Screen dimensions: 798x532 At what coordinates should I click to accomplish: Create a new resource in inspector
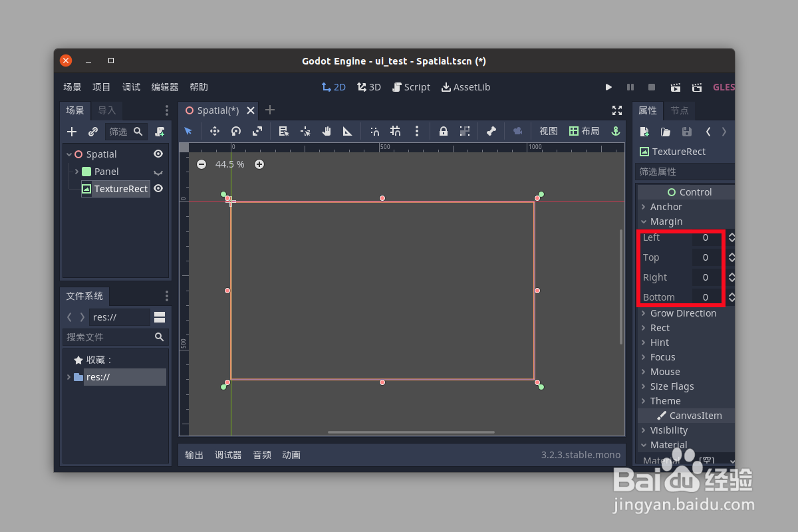click(x=644, y=132)
